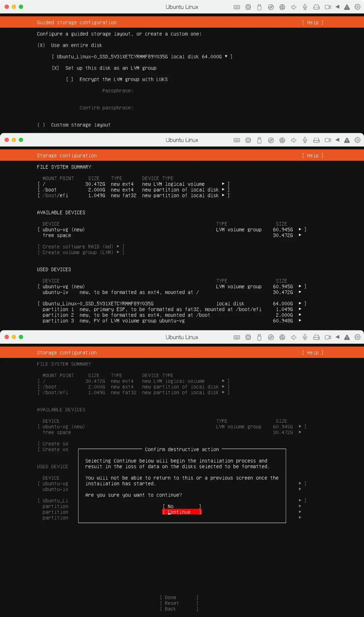Expand ubuntu-vg under Used Devices in middle window
The height and width of the screenshot is (617, 364).
172,286
